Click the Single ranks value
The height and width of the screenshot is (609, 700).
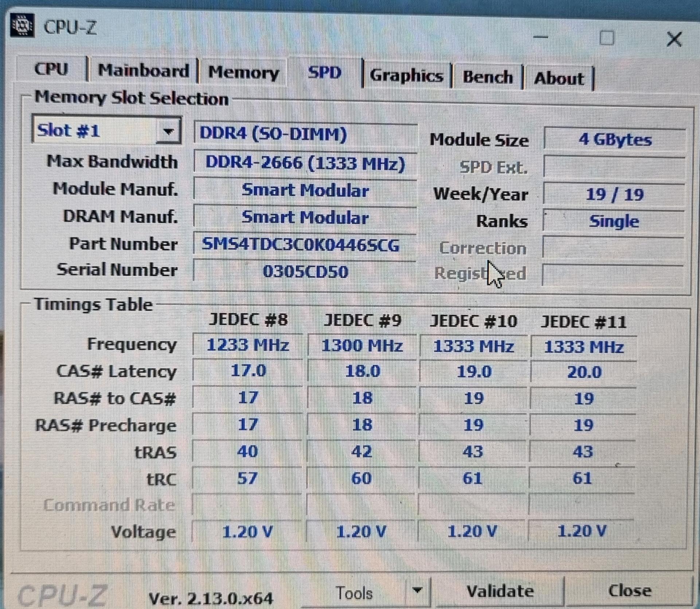(614, 221)
